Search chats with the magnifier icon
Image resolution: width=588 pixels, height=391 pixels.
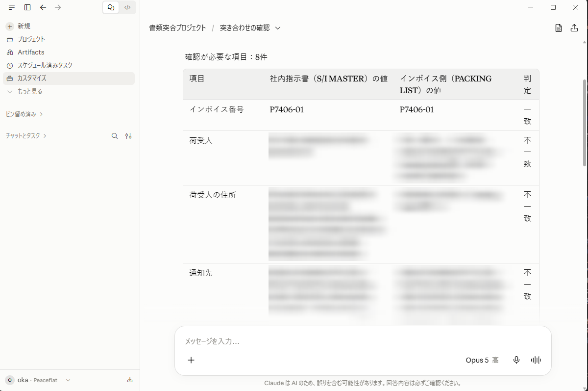click(115, 136)
